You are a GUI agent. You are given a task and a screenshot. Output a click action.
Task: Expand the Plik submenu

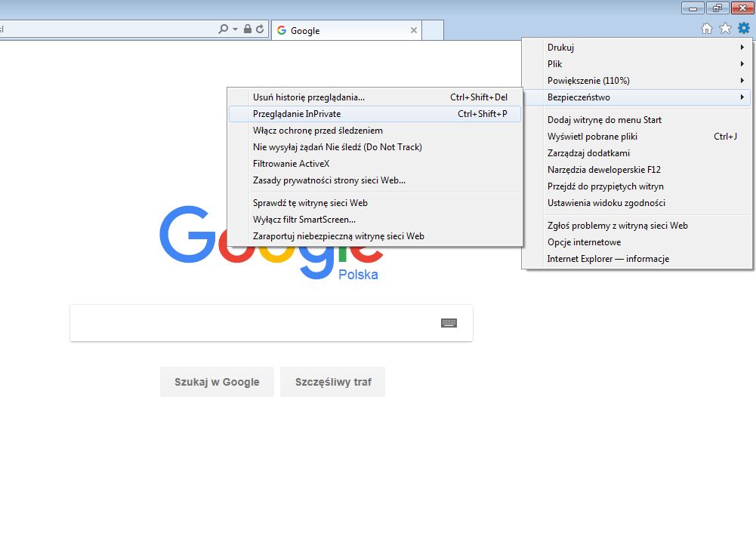click(x=637, y=63)
